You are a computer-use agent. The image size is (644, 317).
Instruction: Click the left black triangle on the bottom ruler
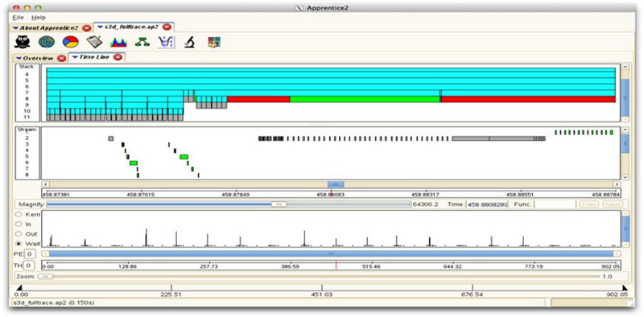click(x=19, y=288)
